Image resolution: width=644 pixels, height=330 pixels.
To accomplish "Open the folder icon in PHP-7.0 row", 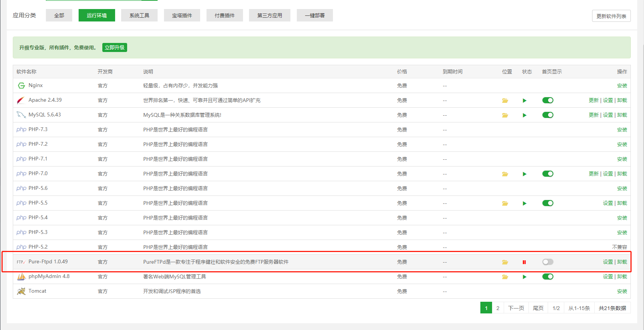I will [505, 174].
